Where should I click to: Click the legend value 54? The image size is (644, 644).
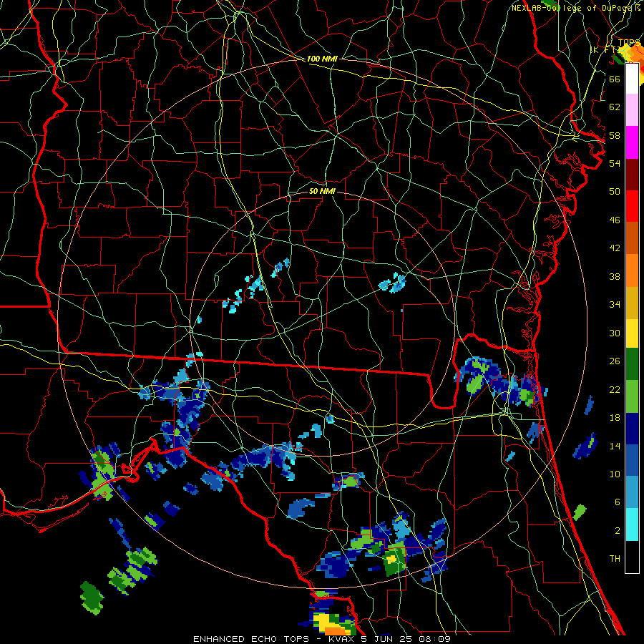615,163
